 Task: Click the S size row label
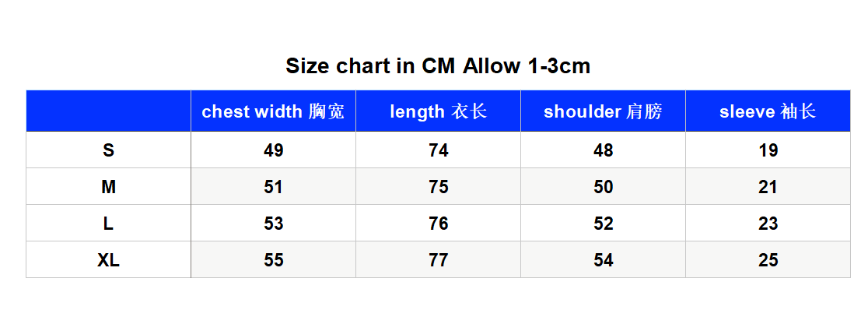[109, 150]
